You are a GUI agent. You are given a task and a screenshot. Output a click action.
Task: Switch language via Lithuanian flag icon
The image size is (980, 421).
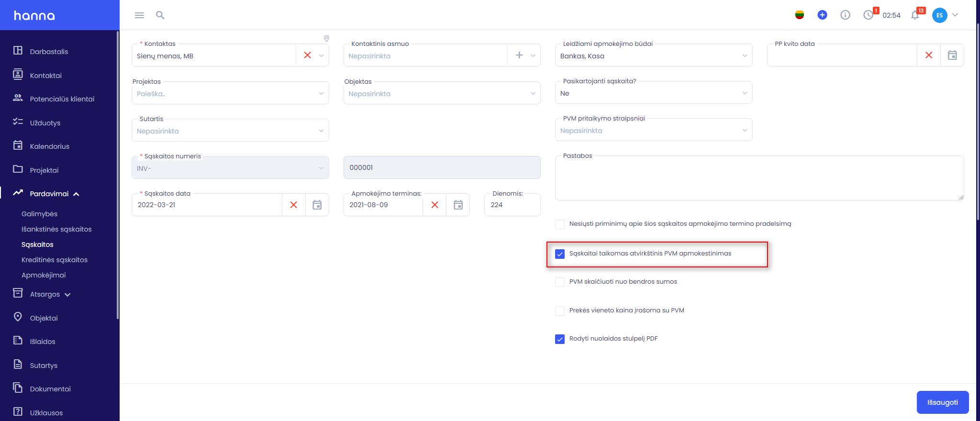[799, 15]
